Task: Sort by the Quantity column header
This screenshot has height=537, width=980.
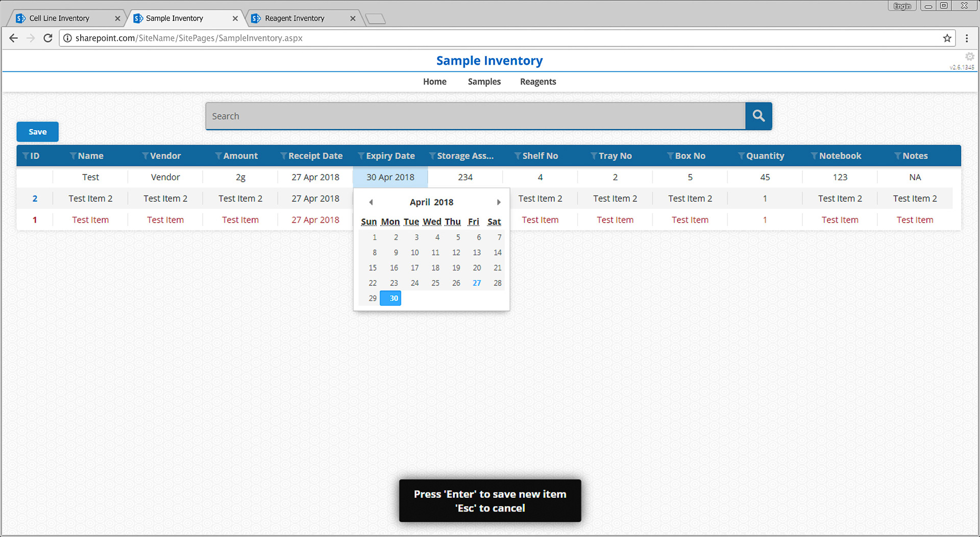Action: (x=765, y=156)
